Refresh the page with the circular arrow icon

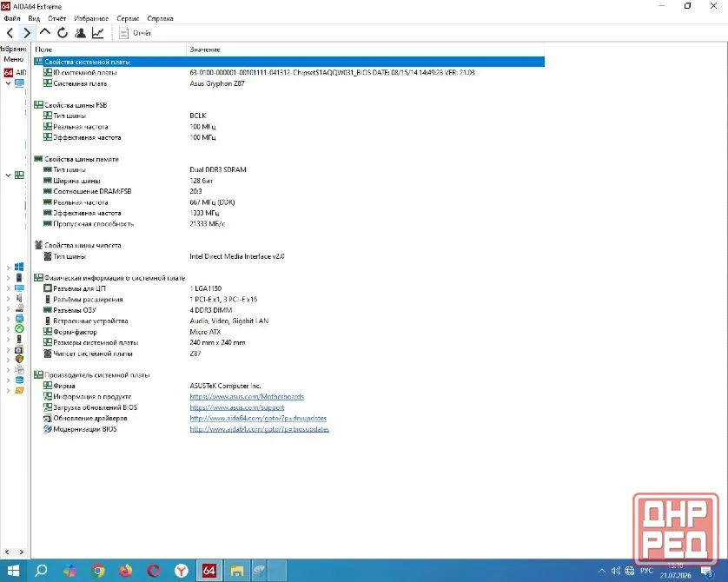[x=63, y=33]
